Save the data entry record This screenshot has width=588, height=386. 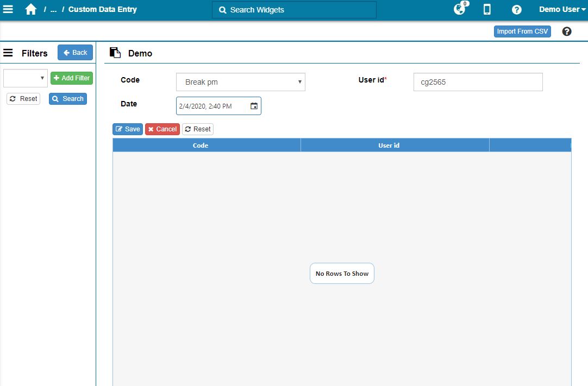pos(128,129)
